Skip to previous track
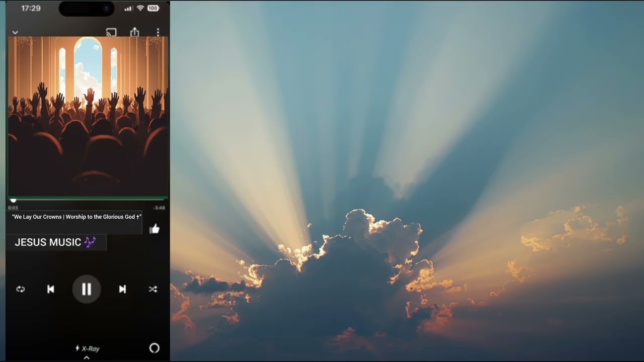 (51, 289)
